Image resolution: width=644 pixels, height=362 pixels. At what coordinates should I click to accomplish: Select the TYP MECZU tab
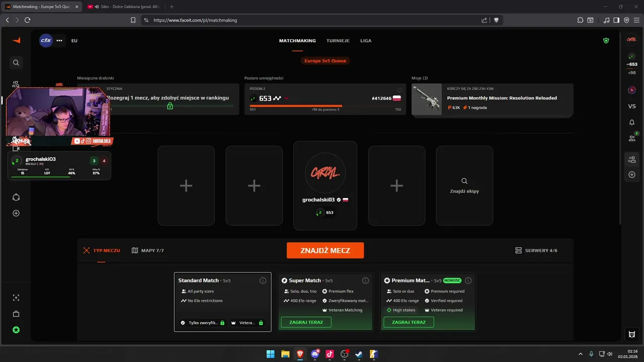coord(102,250)
